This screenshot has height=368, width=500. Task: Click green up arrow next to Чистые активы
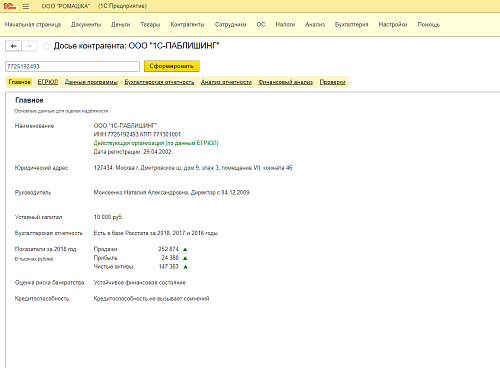click(186, 267)
